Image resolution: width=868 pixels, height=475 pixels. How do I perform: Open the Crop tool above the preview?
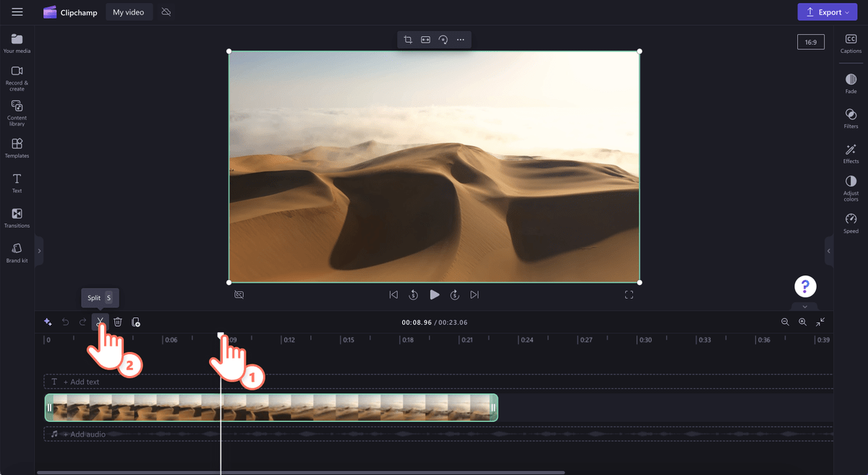tap(407, 40)
